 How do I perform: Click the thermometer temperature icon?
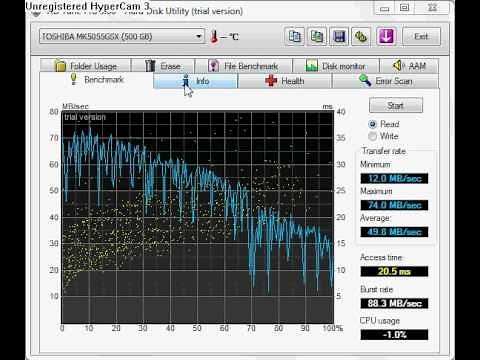[214, 36]
